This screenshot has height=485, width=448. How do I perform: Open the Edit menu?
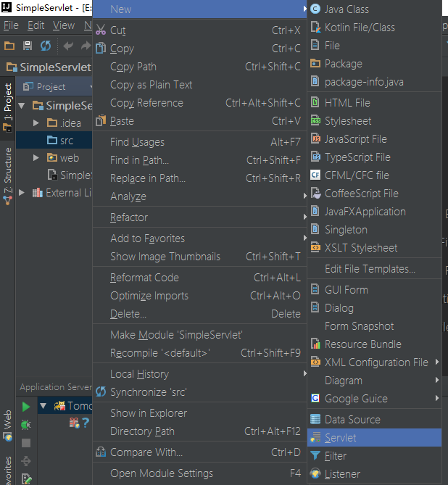36,25
